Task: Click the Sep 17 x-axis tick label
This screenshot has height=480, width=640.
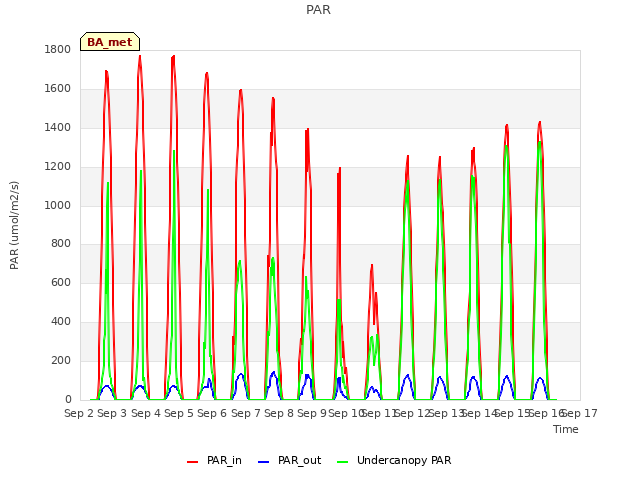Action: pyautogui.click(x=580, y=413)
